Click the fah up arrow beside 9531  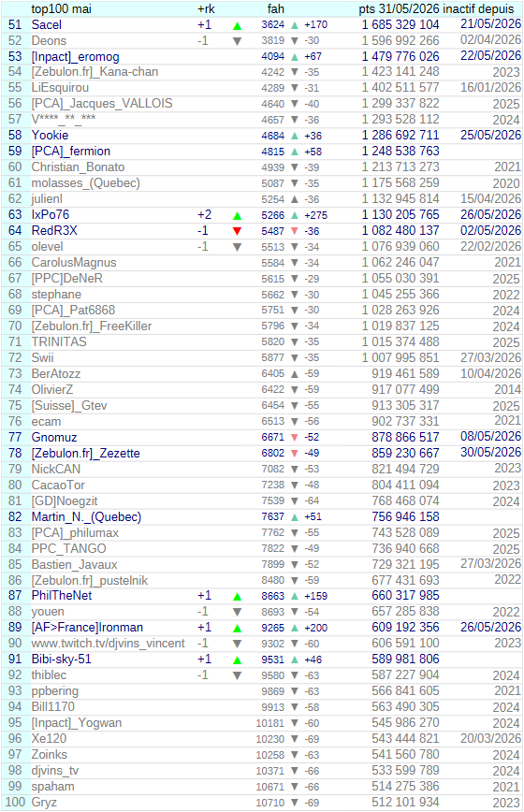pyautogui.click(x=295, y=660)
